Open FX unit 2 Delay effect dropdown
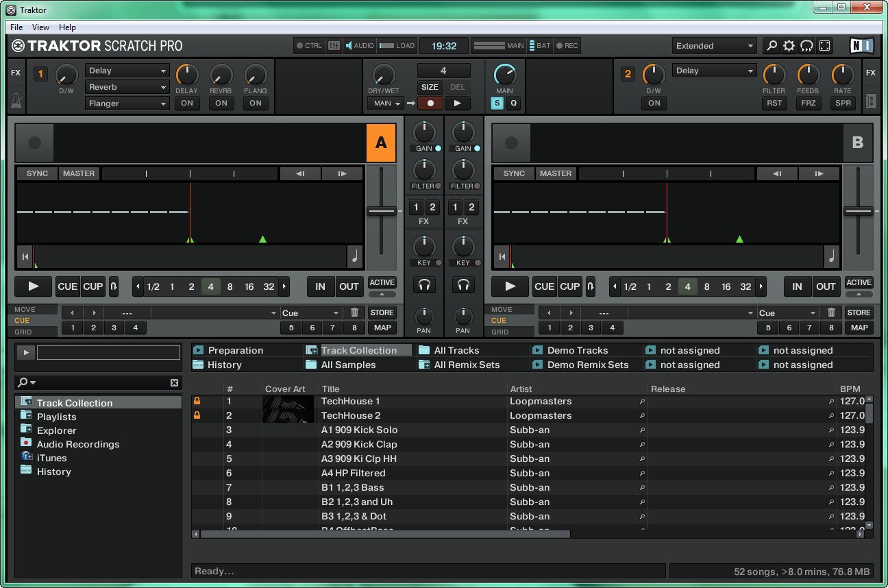 [715, 71]
